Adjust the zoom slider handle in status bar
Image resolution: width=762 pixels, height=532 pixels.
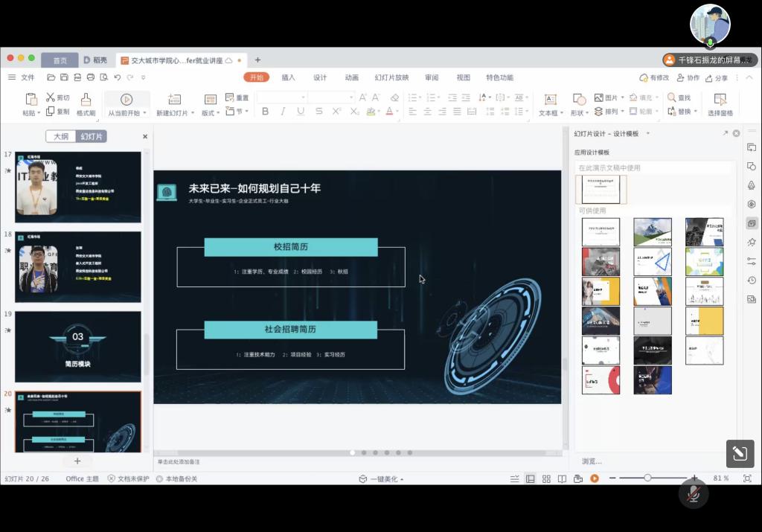[647, 478]
